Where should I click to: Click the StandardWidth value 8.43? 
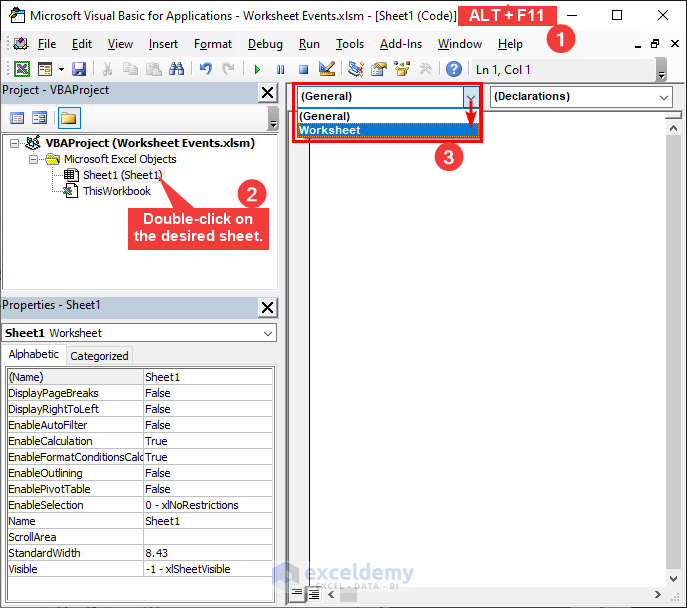coord(208,553)
